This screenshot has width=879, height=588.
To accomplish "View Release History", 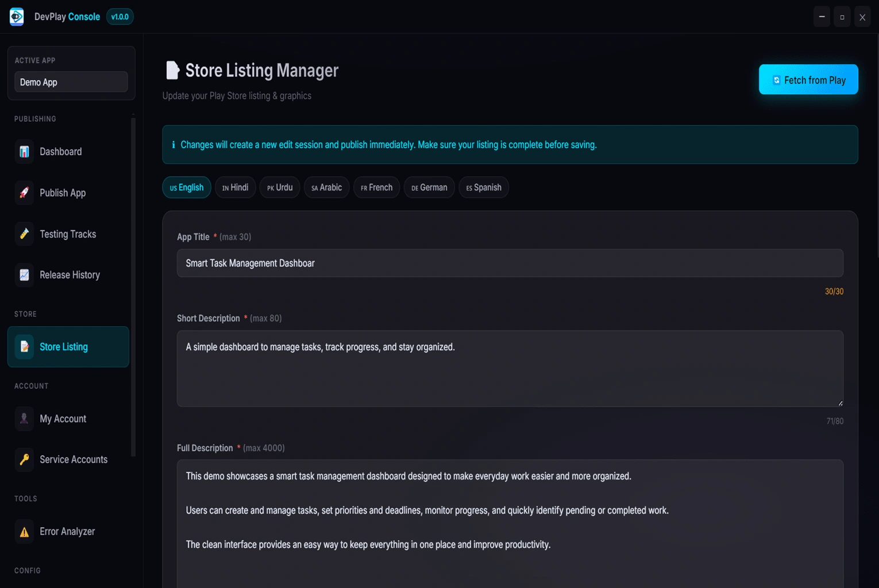I will pos(68,275).
